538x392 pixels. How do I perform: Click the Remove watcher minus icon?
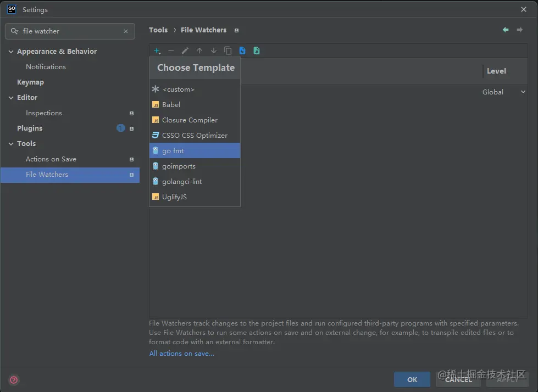point(171,51)
